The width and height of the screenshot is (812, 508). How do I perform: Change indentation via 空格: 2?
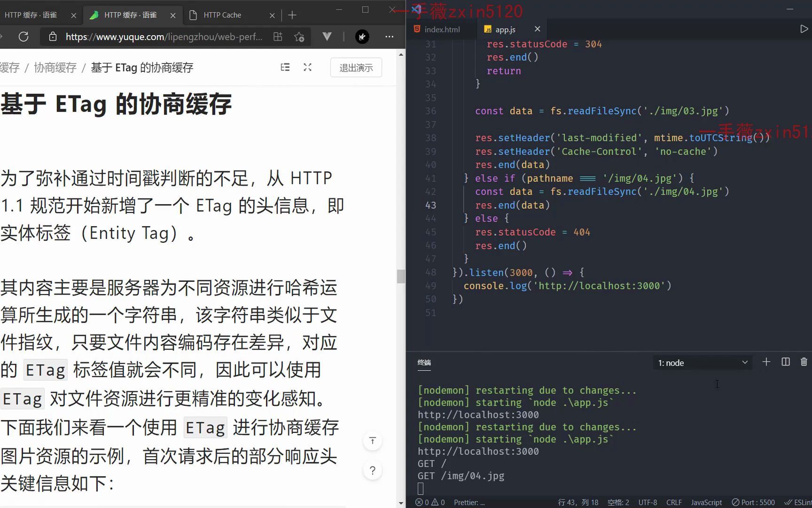618,502
